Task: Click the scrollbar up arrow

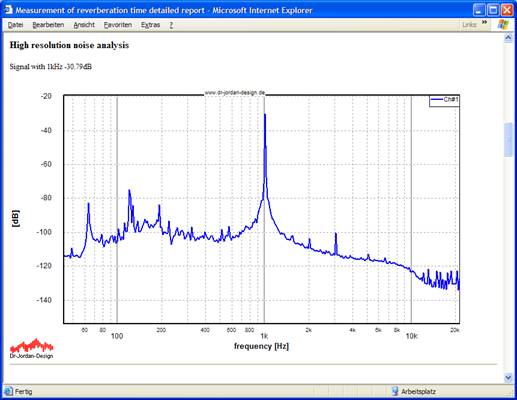Action: coord(508,37)
